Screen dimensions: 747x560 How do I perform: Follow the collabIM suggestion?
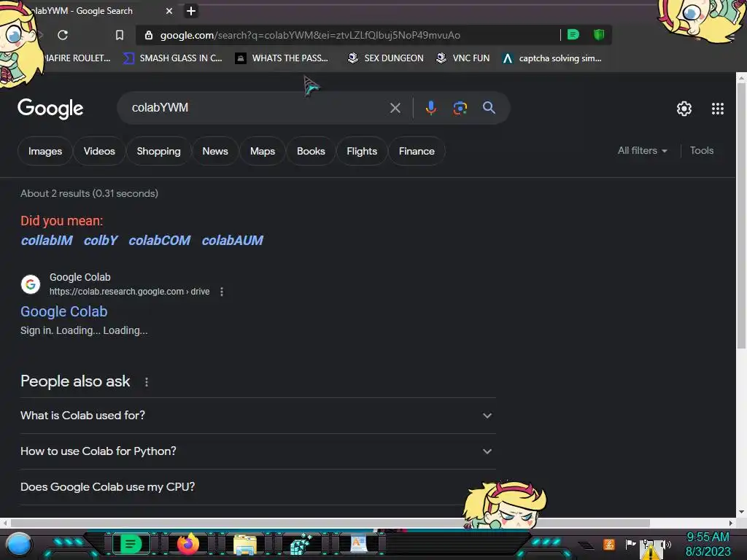click(47, 241)
